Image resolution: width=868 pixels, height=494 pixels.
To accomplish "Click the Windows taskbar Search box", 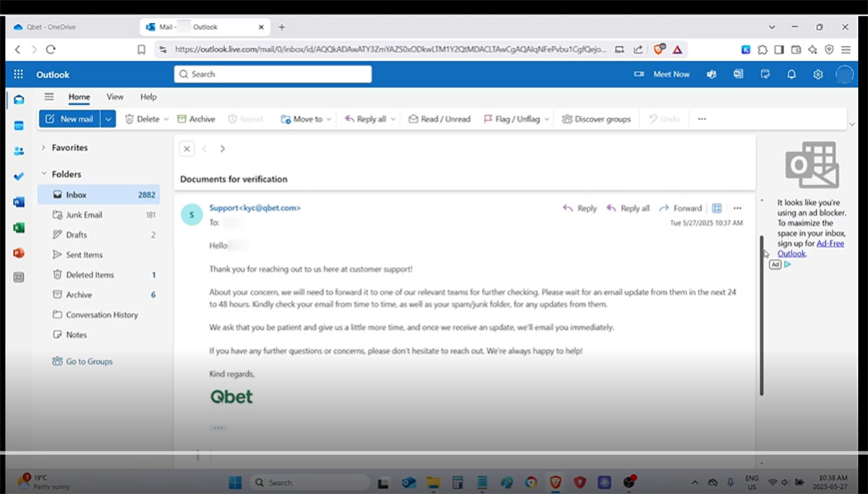I will 309,482.
